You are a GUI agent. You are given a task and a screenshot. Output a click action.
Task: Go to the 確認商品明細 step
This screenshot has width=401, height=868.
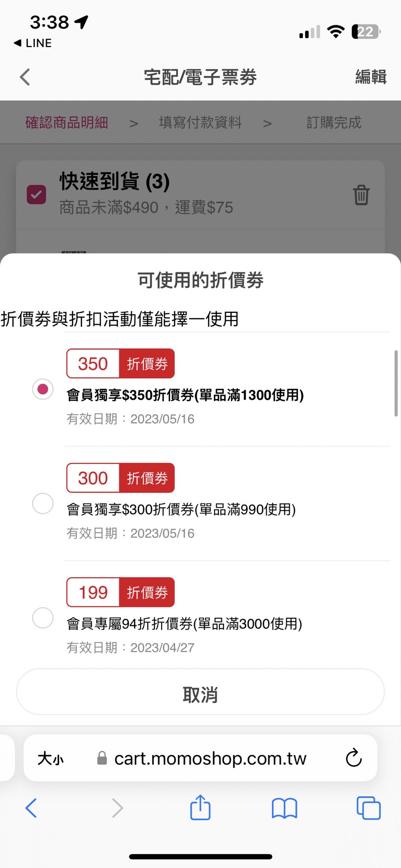tap(66, 123)
